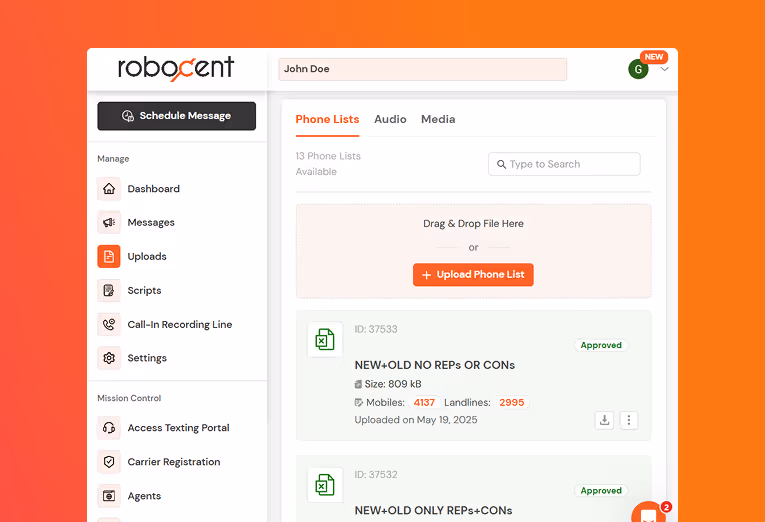The width and height of the screenshot is (765, 522).
Task: Open Settings page link
Action: (x=147, y=358)
